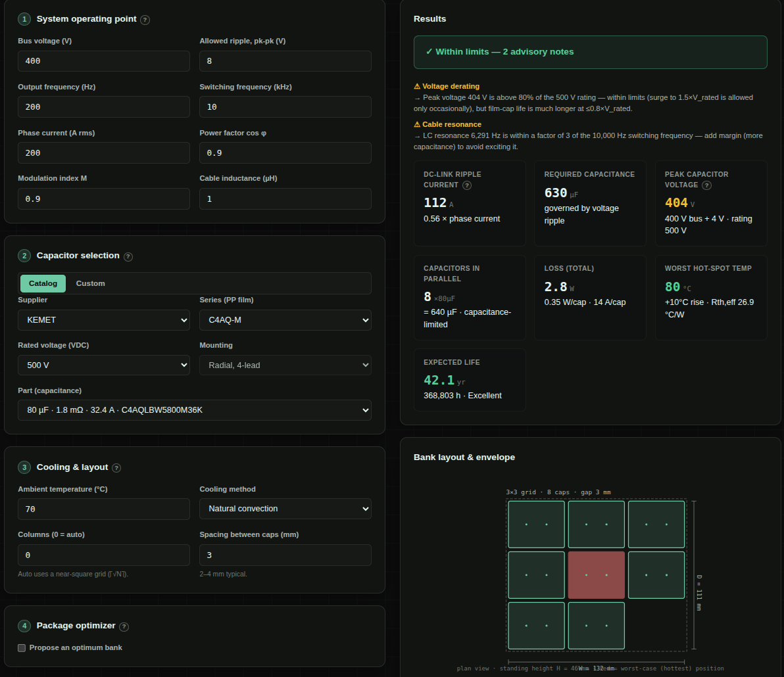Open the Cooling method dropdown
Viewport: 784px width, 677px height.
coord(285,509)
